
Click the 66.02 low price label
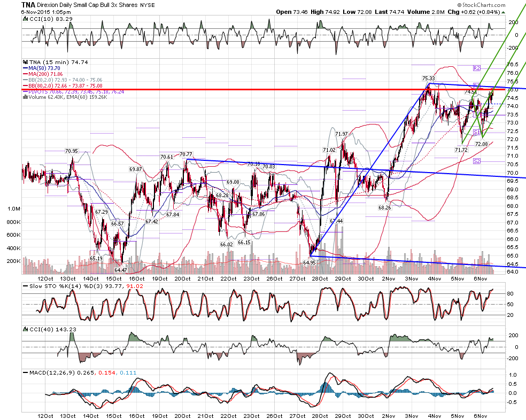tap(227, 245)
